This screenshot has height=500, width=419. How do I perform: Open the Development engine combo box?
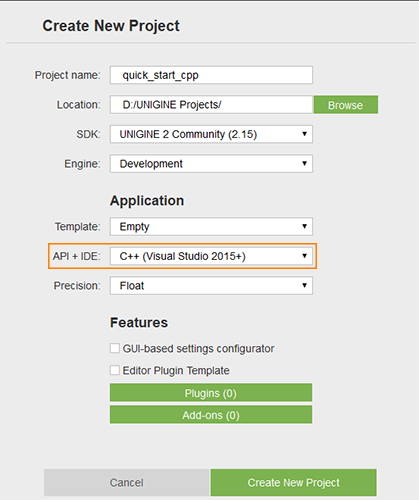[x=211, y=163]
